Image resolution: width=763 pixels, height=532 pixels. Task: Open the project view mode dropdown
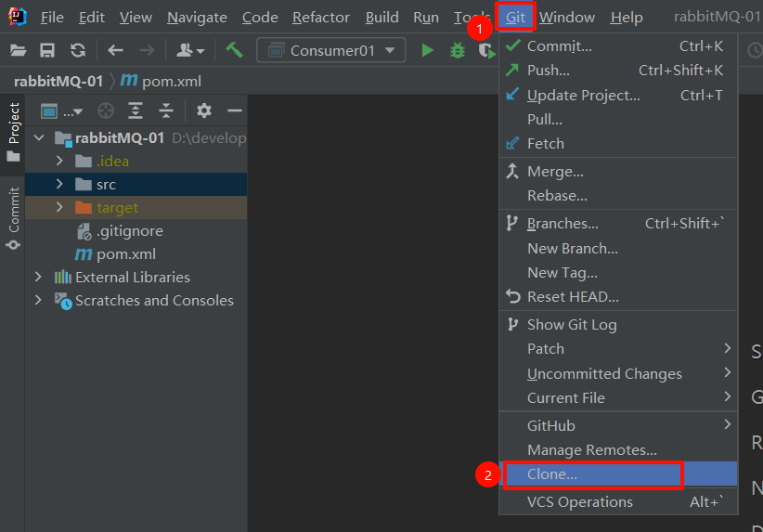(x=62, y=111)
